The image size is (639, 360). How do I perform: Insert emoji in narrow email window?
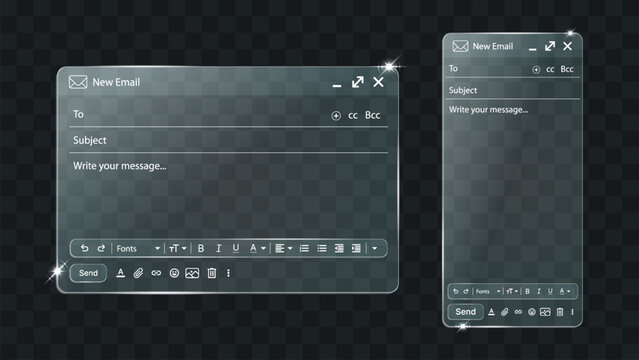point(531,312)
